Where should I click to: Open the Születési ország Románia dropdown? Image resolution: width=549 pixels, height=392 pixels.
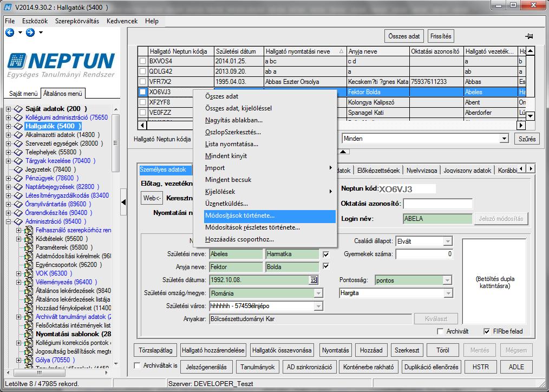[x=318, y=293]
